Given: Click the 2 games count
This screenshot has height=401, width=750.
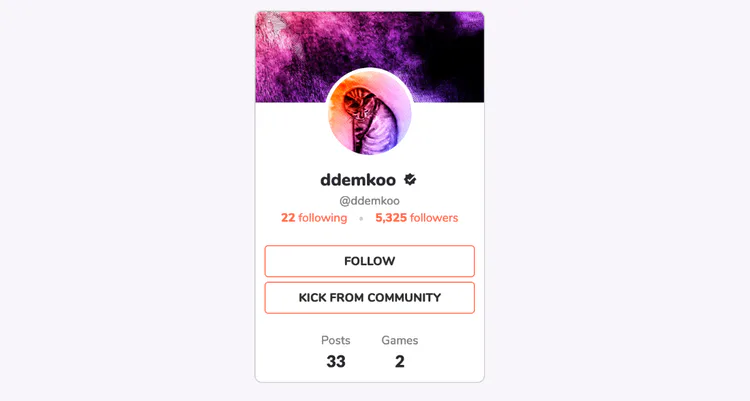Looking at the screenshot, I should [399, 361].
